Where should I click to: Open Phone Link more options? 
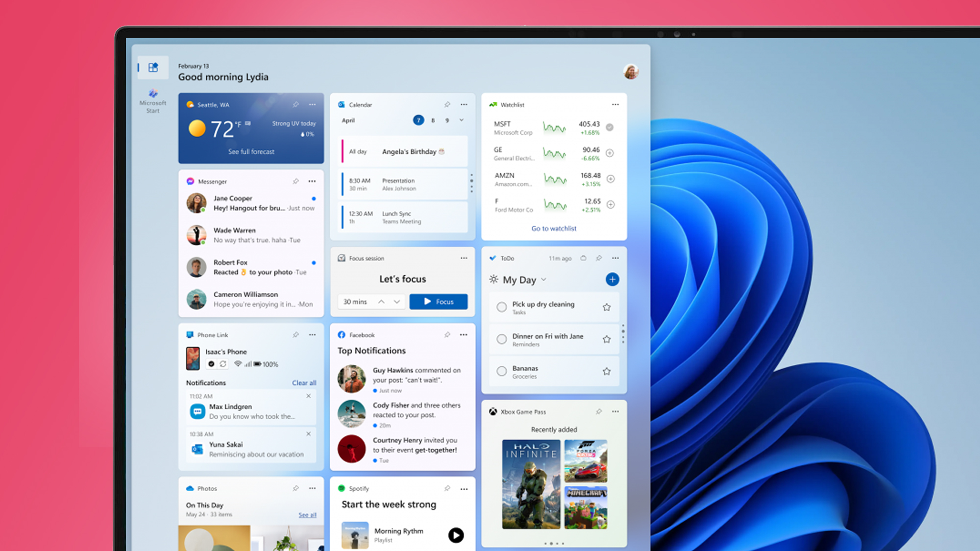(312, 335)
